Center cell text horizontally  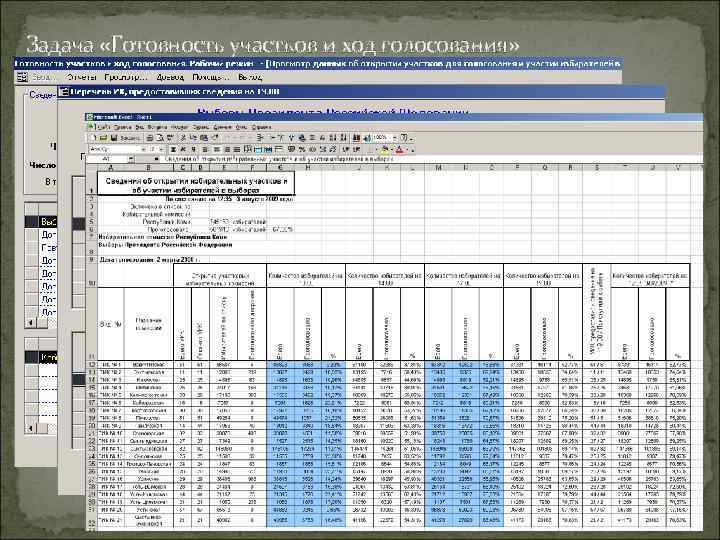tap(216, 149)
